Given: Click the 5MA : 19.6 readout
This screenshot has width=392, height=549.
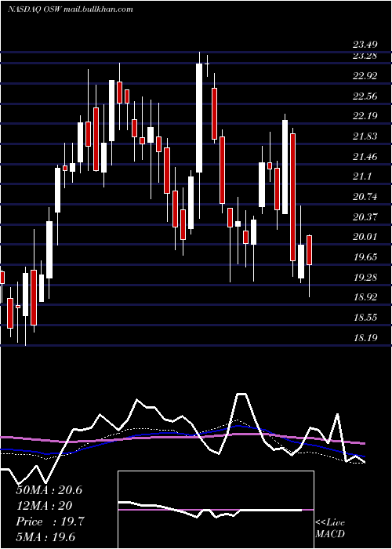Looking at the screenshot, I should (45, 537).
